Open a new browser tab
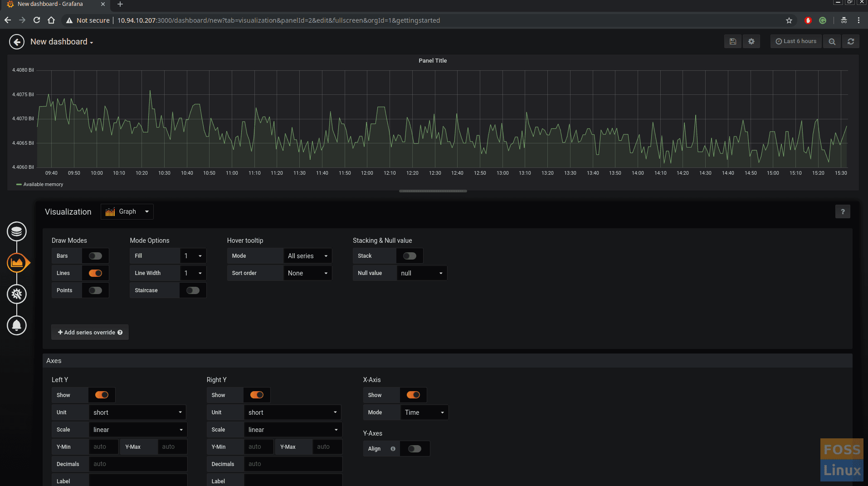868x486 pixels. [120, 4]
